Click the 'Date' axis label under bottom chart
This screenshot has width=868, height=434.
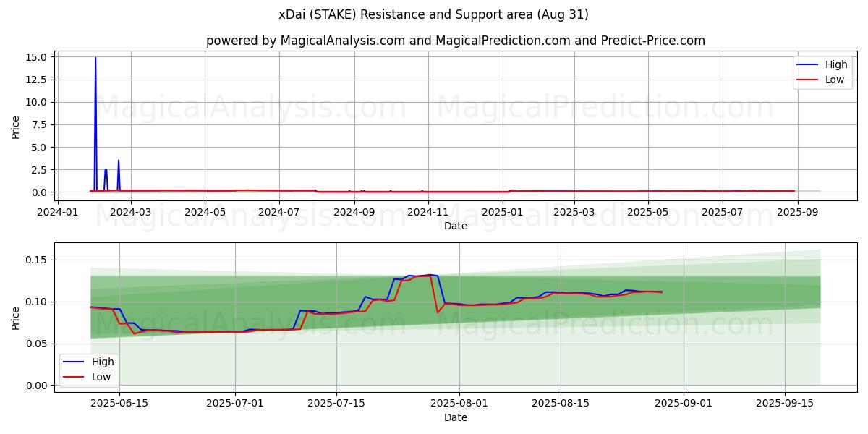[x=456, y=417]
